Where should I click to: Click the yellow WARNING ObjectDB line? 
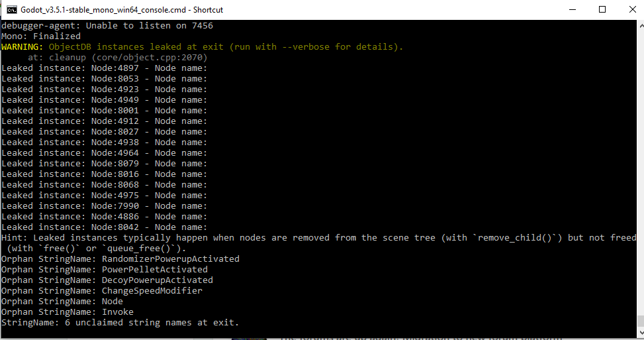[x=202, y=47]
